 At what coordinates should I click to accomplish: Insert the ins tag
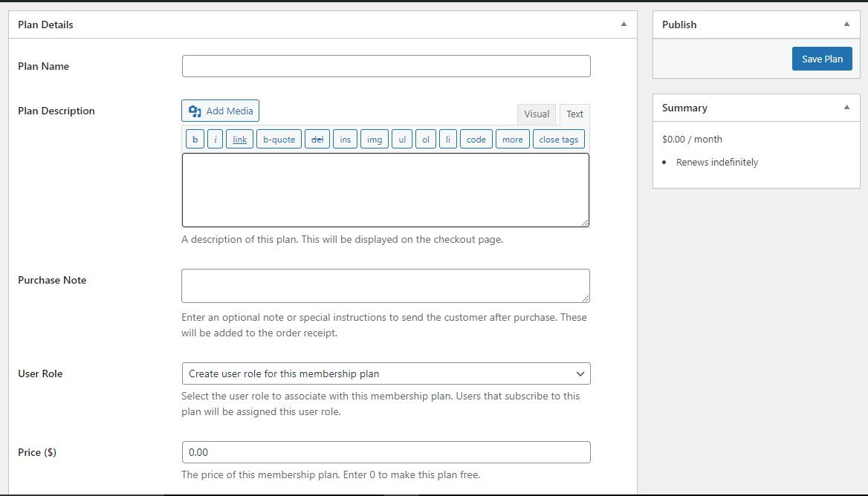345,140
